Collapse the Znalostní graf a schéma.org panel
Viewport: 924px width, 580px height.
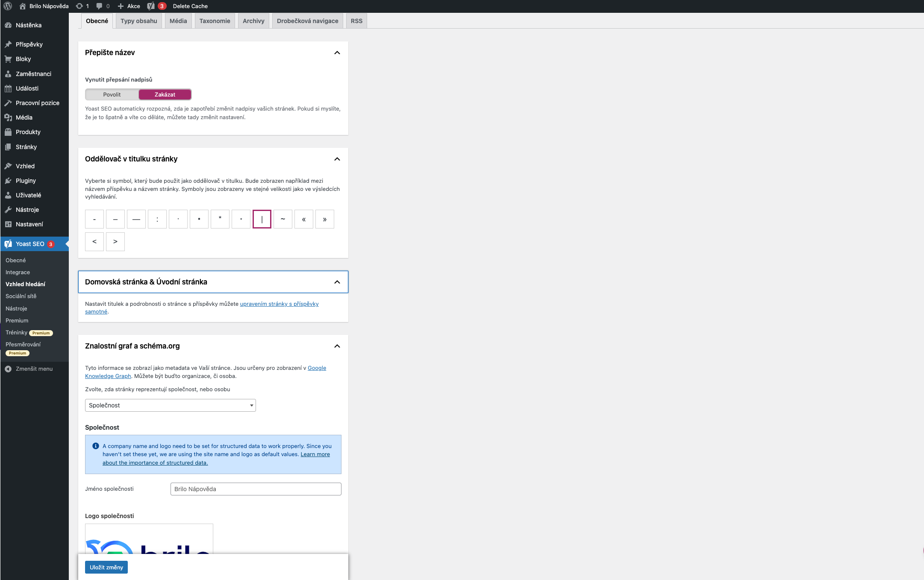point(337,346)
